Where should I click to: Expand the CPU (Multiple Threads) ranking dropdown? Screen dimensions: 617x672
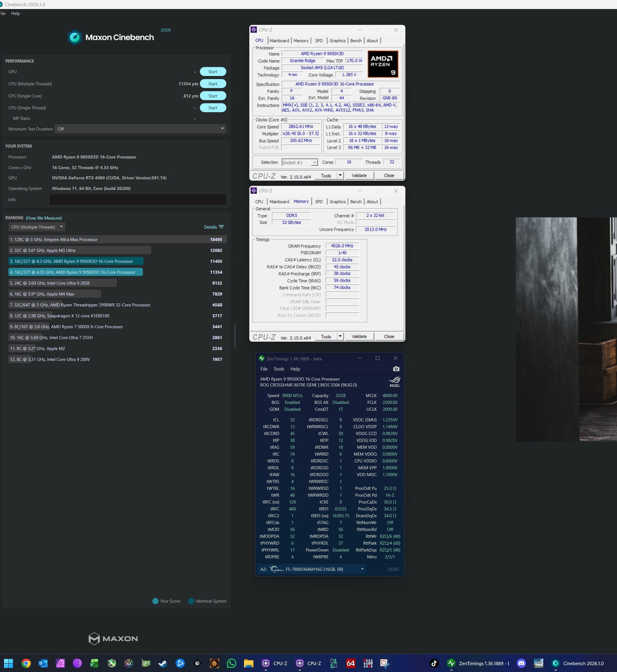37,227
